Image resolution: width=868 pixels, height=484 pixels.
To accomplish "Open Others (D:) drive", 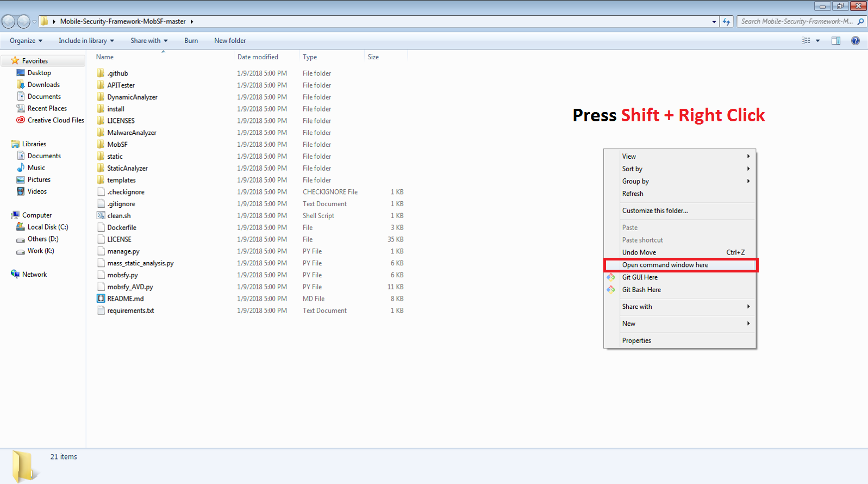I will (43, 239).
